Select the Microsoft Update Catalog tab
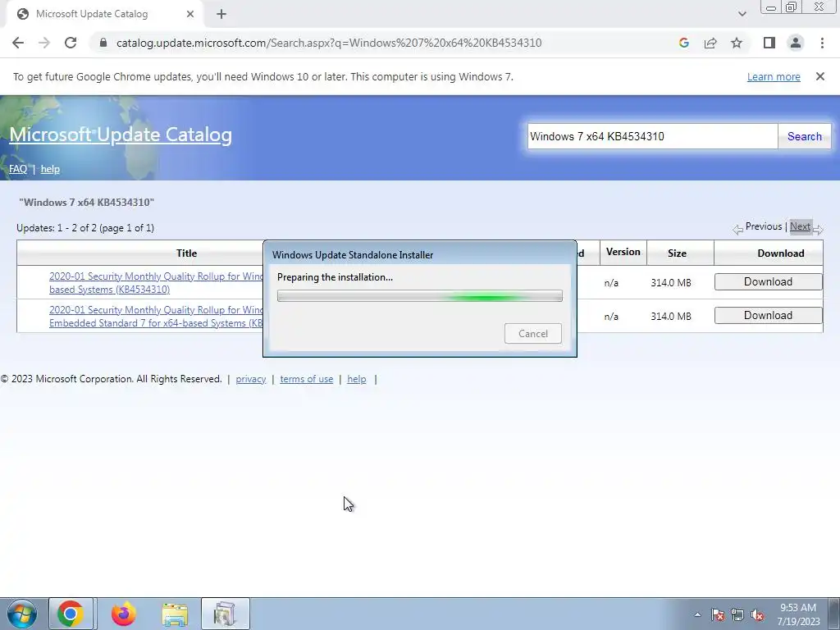The image size is (840, 630). click(102, 14)
